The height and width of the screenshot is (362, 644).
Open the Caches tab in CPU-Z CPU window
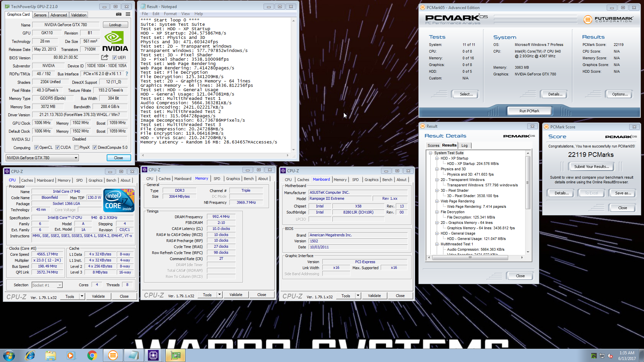tap(27, 180)
